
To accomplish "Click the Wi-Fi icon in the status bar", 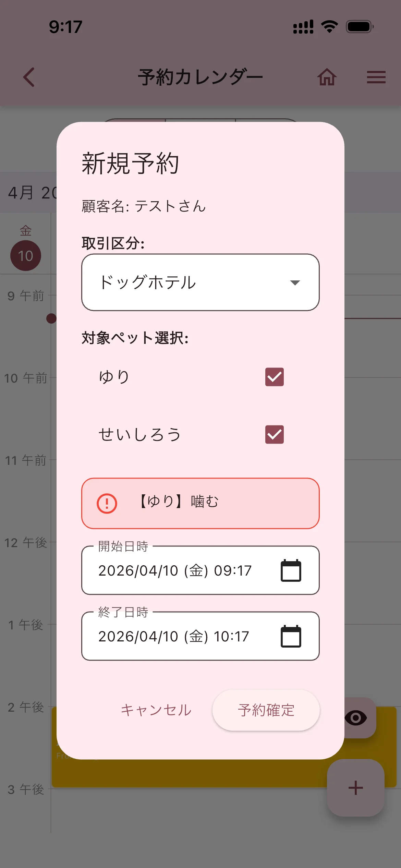I will pos(329,26).
